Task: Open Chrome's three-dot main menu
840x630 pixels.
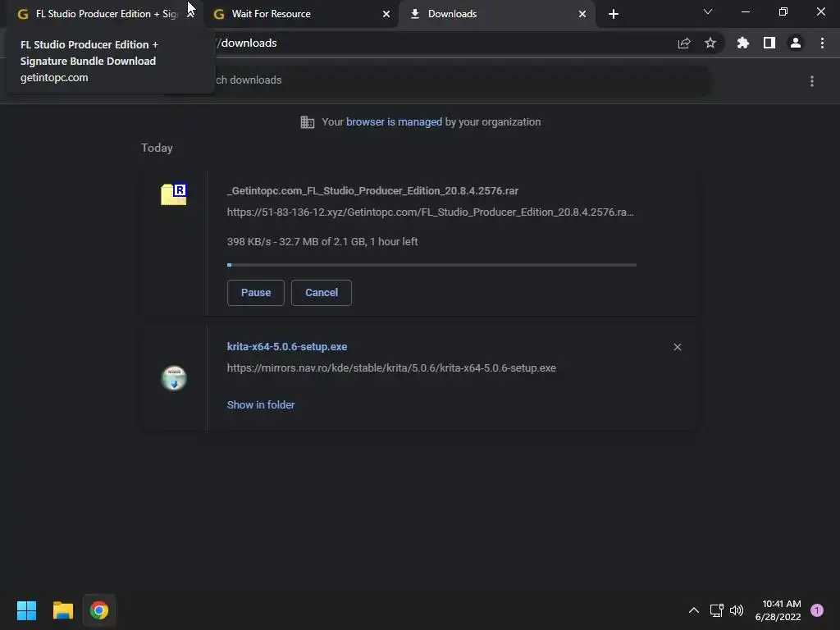Action: pos(822,43)
